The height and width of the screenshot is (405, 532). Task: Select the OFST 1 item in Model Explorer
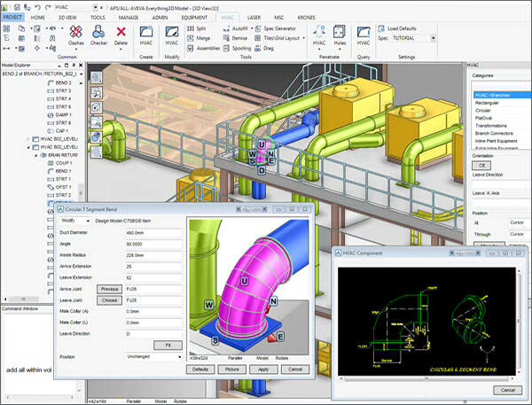63,187
